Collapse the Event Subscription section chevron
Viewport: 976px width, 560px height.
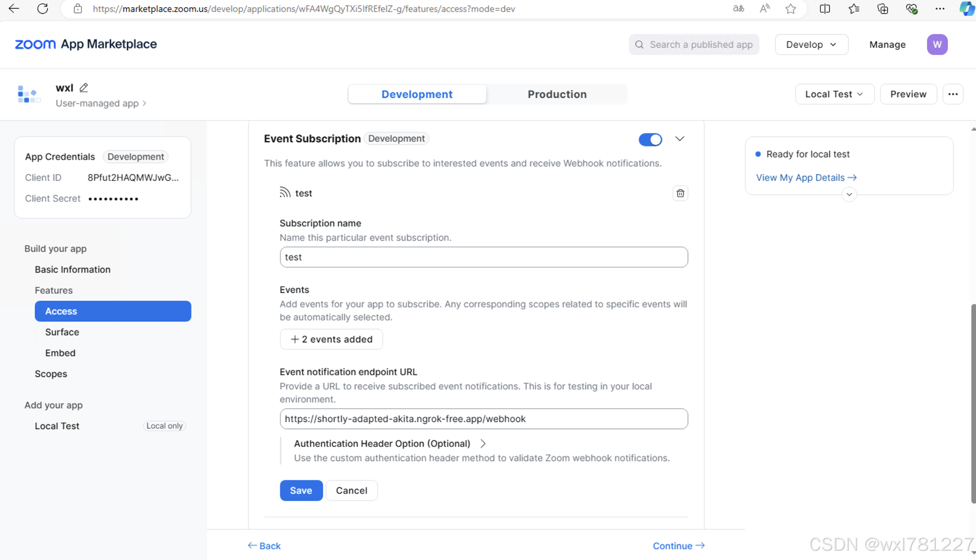coord(680,139)
